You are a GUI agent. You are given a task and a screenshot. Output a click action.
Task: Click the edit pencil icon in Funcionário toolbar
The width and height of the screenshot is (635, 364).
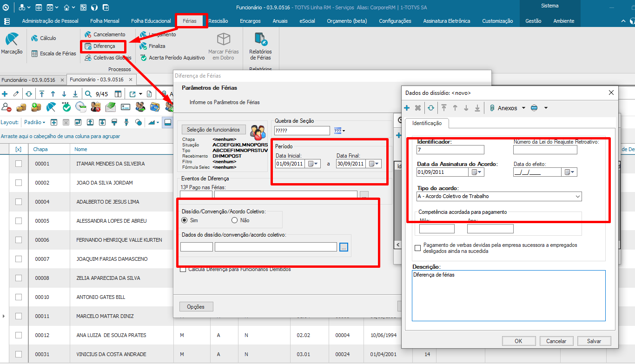point(16,94)
